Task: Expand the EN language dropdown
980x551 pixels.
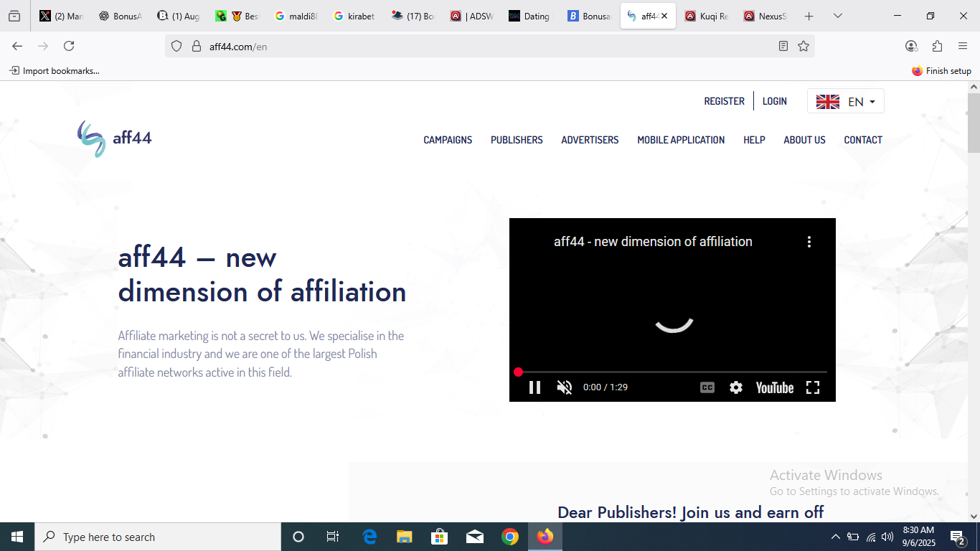Action: [x=846, y=101]
